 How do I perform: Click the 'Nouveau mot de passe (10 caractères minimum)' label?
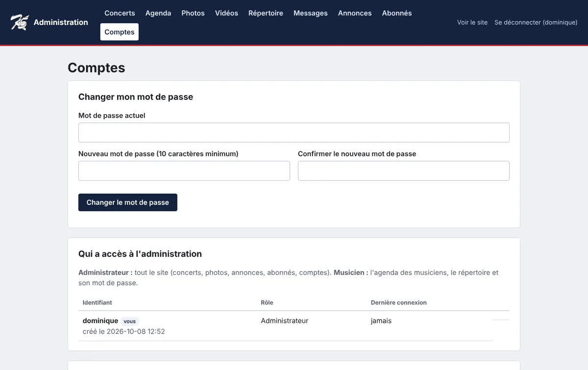pos(158,154)
